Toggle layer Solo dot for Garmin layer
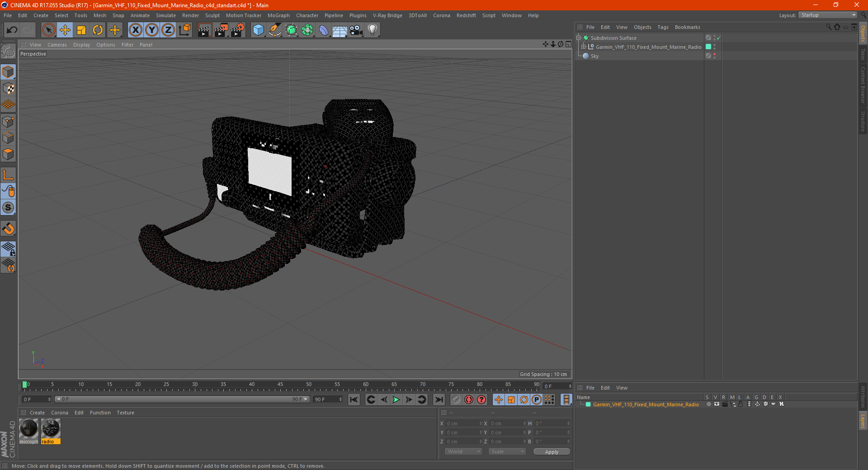 (x=708, y=404)
